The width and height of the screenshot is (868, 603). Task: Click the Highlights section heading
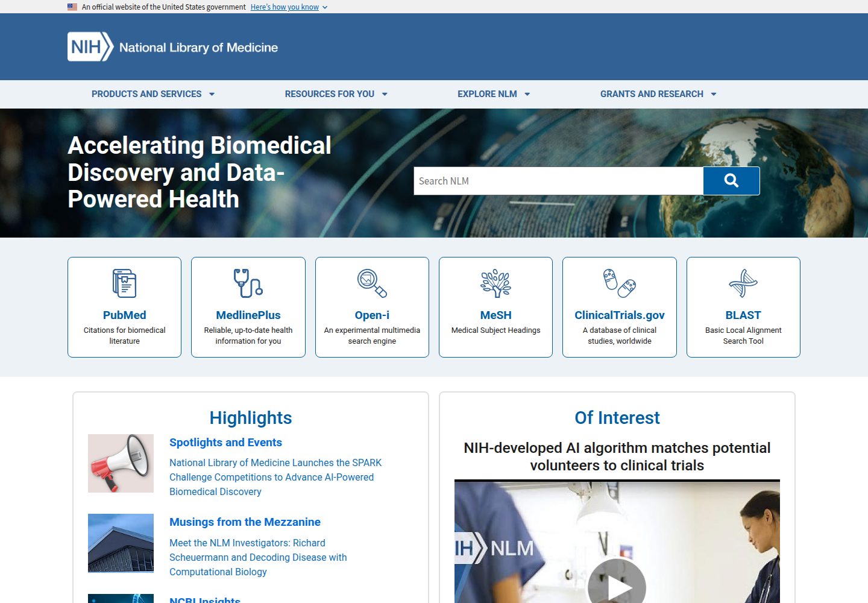(251, 418)
